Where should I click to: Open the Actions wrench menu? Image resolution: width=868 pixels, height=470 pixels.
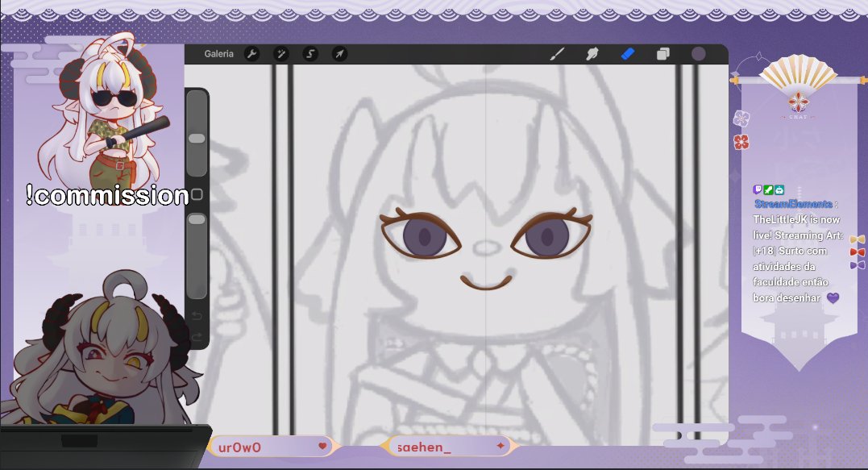click(252, 54)
